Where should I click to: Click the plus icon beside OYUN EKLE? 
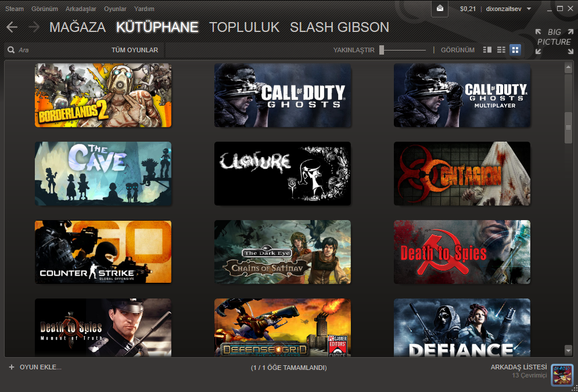click(12, 368)
